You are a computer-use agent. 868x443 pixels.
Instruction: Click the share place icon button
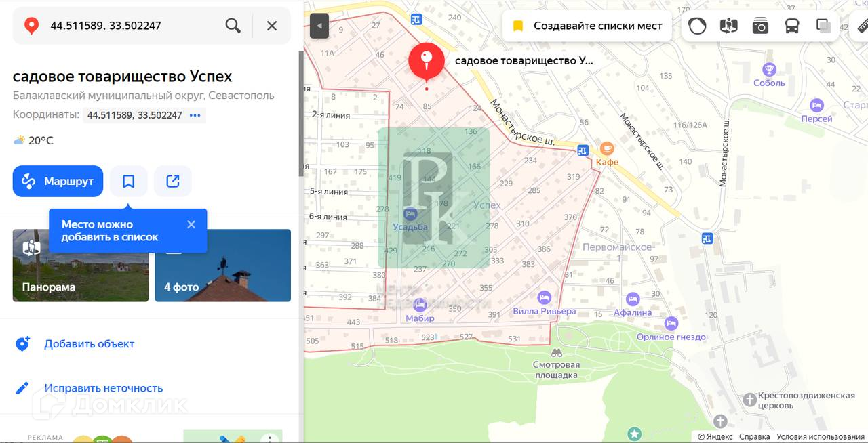[x=173, y=181]
